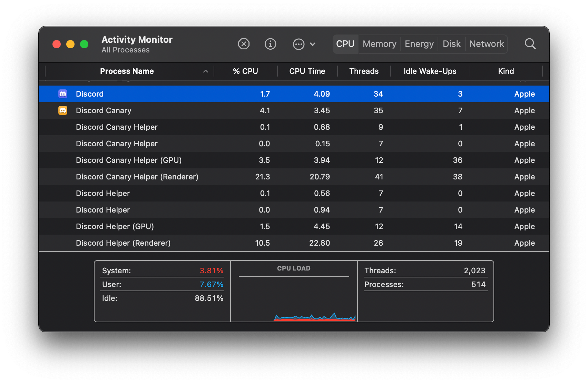
Task: Zoom the Activity Monitor window with green button
Action: tap(84, 44)
